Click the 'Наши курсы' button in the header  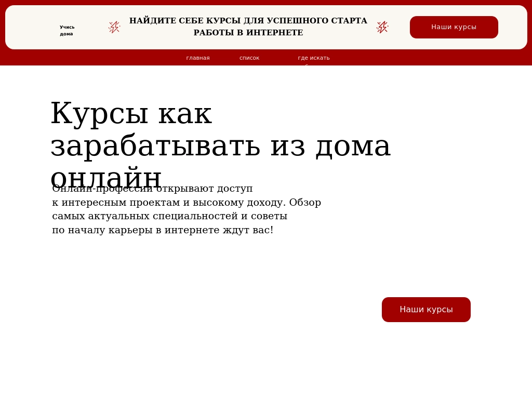coord(454,27)
